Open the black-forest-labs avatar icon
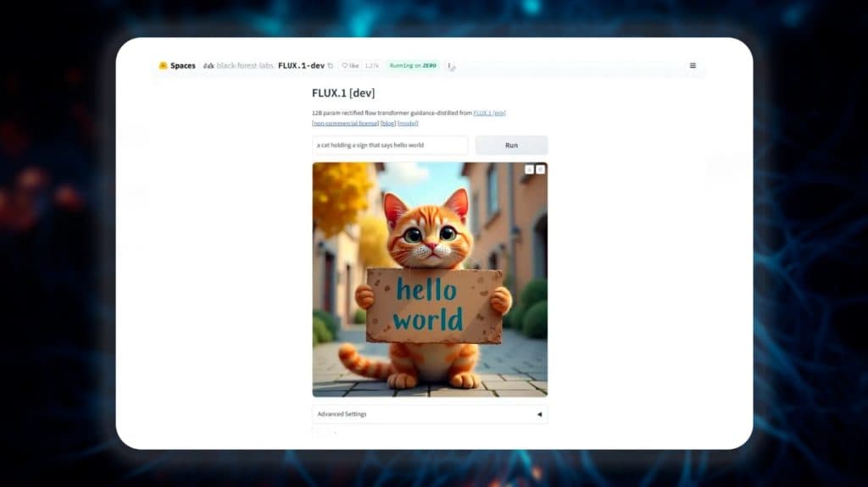Viewport: 868px width, 487px height. (209, 65)
